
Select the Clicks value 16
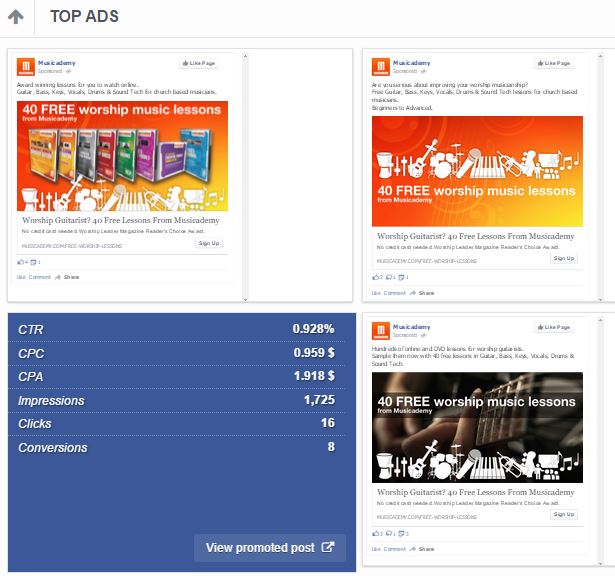pyautogui.click(x=328, y=423)
